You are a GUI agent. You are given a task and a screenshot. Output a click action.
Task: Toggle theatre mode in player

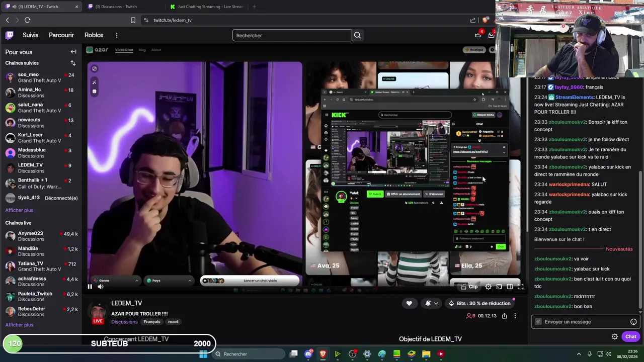[510, 287]
